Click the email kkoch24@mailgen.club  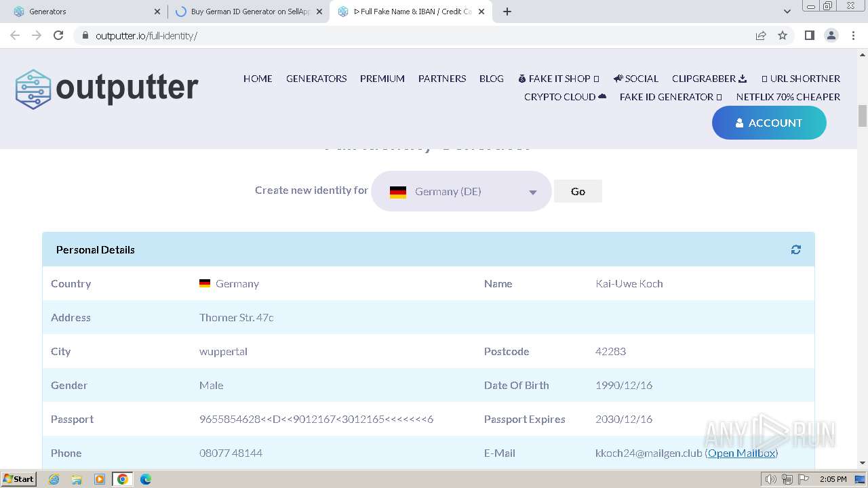tap(648, 453)
